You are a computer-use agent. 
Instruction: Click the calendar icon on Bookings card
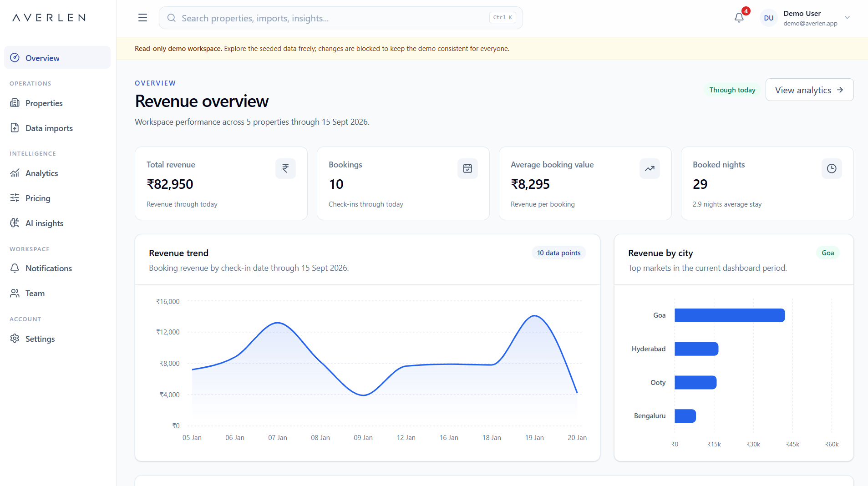[x=467, y=168]
